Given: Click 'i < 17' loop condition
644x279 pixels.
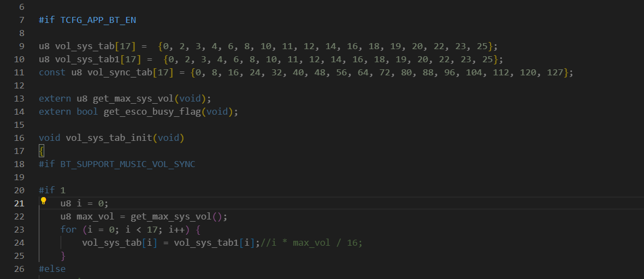Looking at the screenshot, I should (141, 230).
